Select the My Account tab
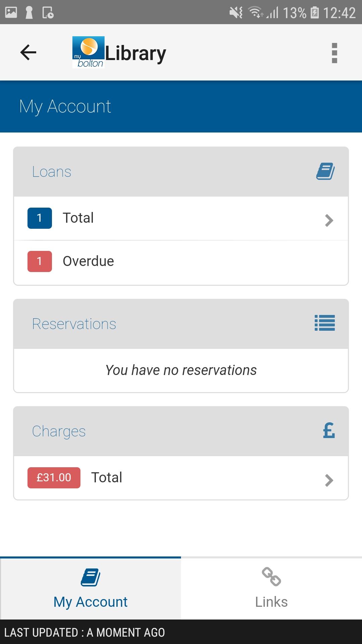 [90, 589]
